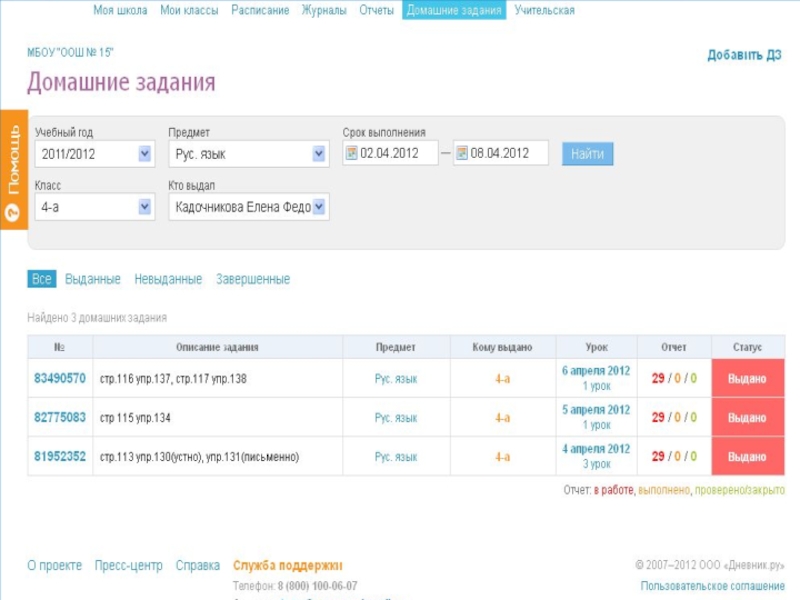800x600 pixels.
Task: Click task description стр.116 упр.137
Action: tap(173, 379)
